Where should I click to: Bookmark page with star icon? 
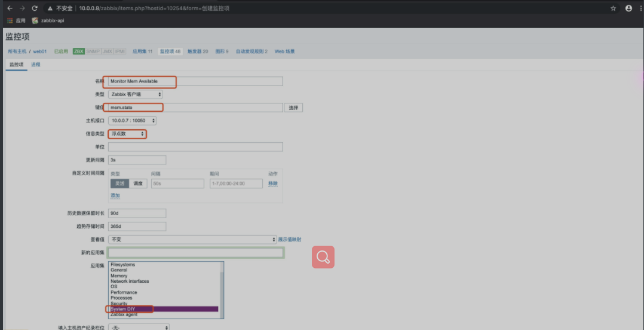(x=613, y=8)
